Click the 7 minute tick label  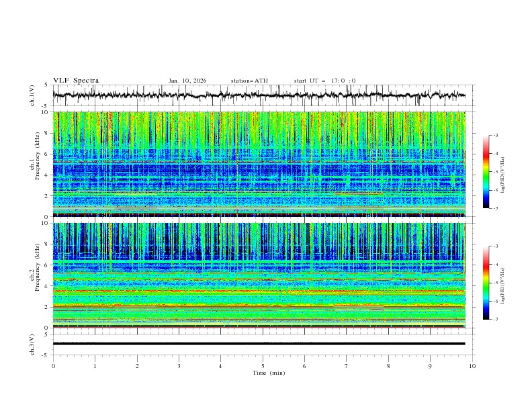point(347,365)
